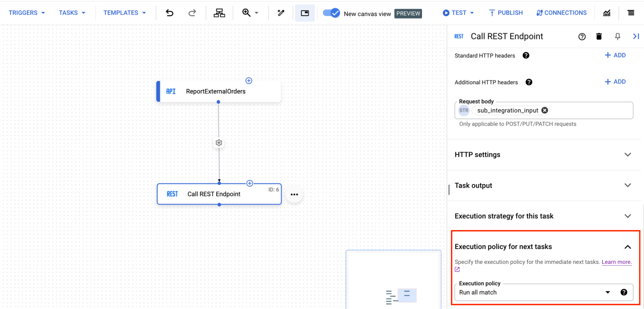Click plus icon on Call REST Endpoint node
The image size is (644, 309).
pyautogui.click(x=250, y=183)
